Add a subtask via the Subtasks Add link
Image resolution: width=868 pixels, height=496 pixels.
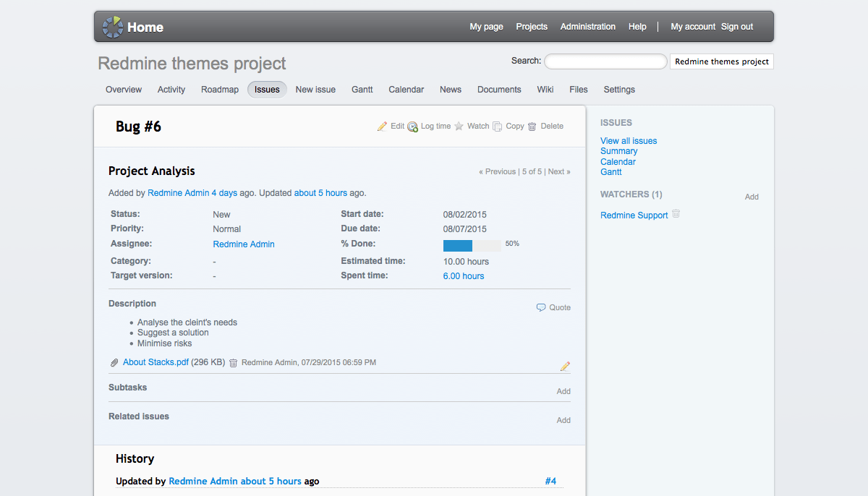click(x=563, y=391)
